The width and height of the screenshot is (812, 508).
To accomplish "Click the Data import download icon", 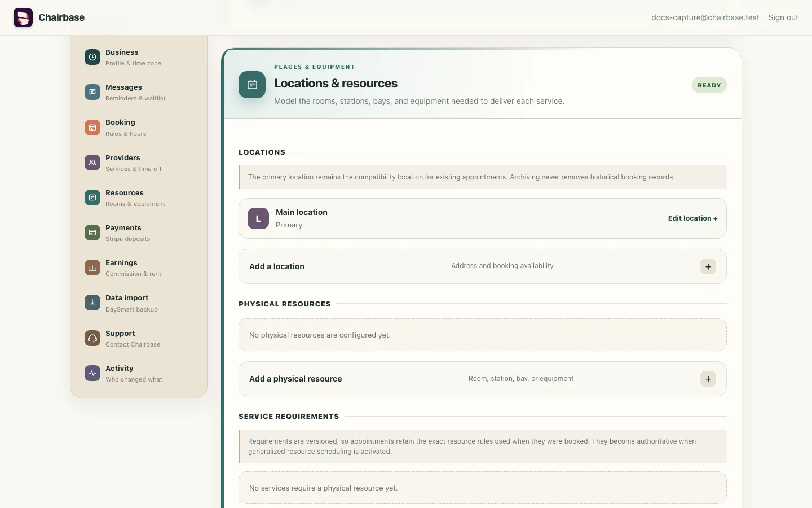I will pyautogui.click(x=92, y=303).
